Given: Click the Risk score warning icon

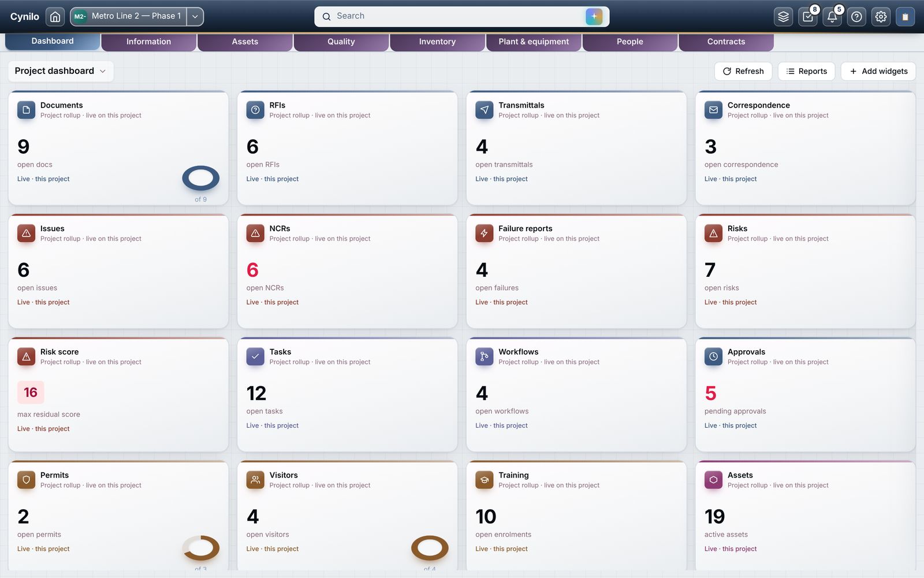Looking at the screenshot, I should [26, 357].
